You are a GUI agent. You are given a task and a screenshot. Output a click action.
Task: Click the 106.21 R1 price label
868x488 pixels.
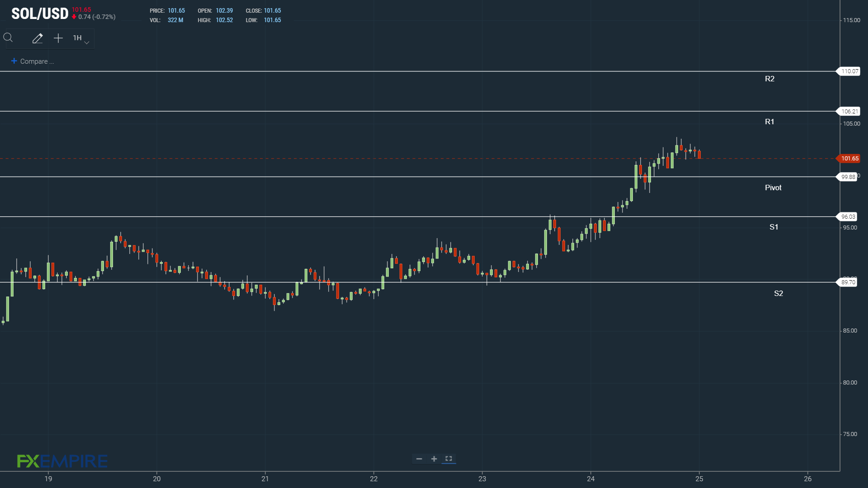coord(849,112)
